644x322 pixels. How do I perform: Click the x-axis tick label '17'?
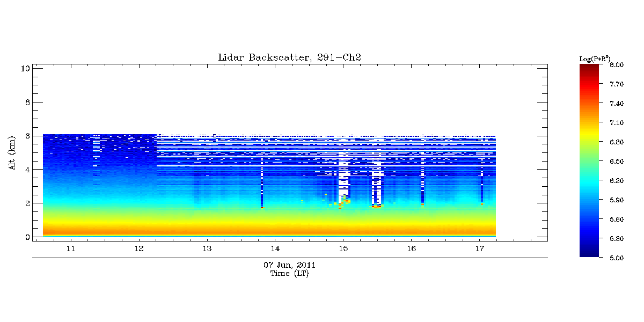(480, 249)
